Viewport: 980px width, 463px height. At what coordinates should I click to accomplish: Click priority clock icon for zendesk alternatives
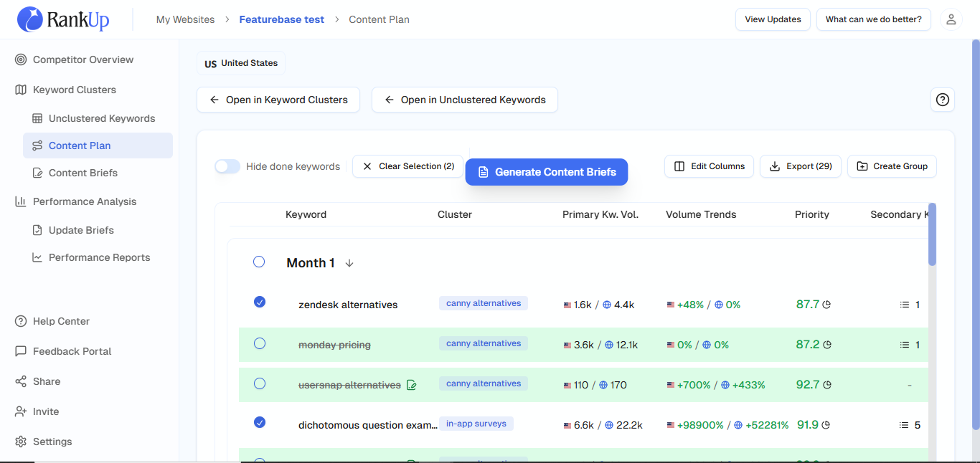tap(826, 305)
